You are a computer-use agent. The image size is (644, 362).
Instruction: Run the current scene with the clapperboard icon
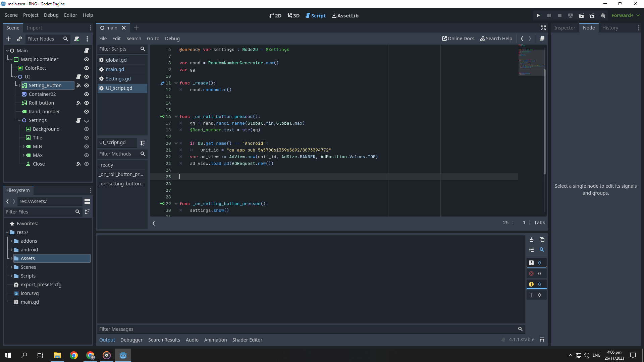(581, 15)
